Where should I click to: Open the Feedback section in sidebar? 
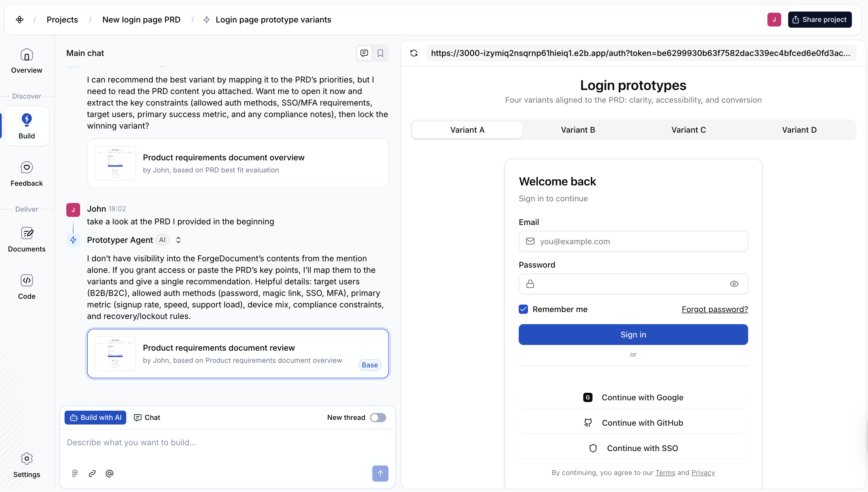(x=27, y=174)
